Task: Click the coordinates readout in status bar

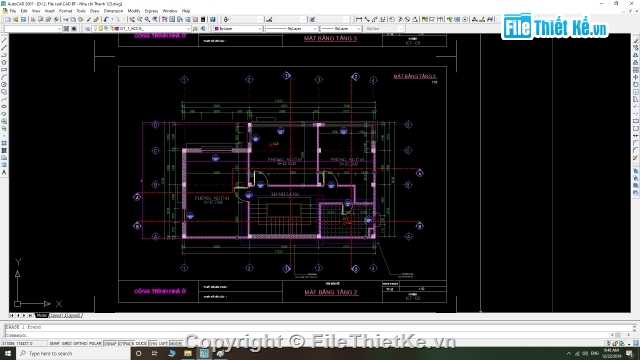Action: [24, 344]
